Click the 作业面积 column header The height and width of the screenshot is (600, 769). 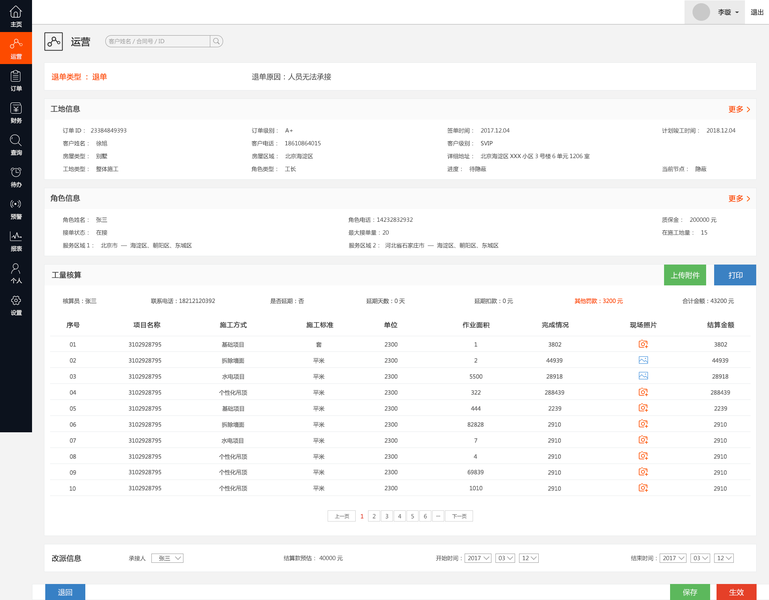coord(475,325)
